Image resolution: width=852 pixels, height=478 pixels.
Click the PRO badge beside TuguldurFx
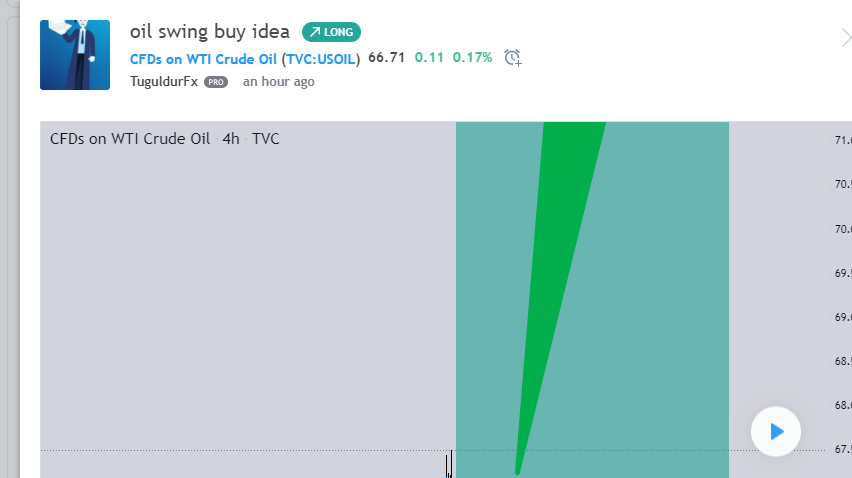pos(216,82)
